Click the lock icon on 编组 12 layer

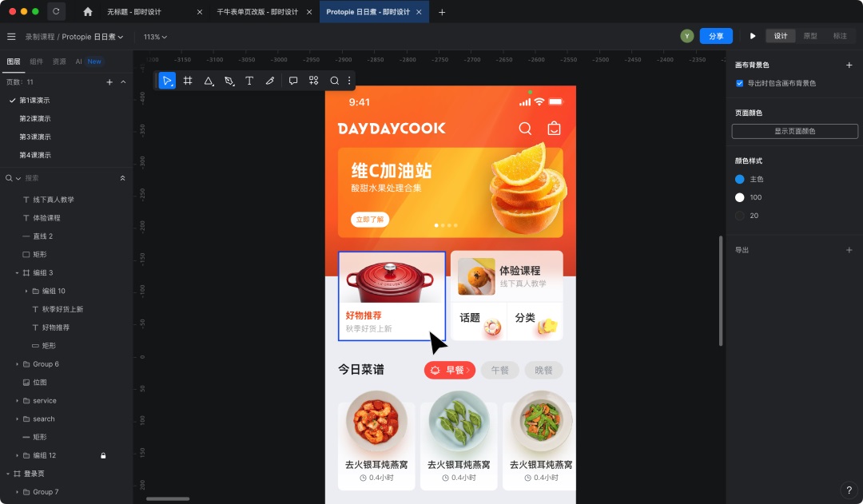(102, 454)
